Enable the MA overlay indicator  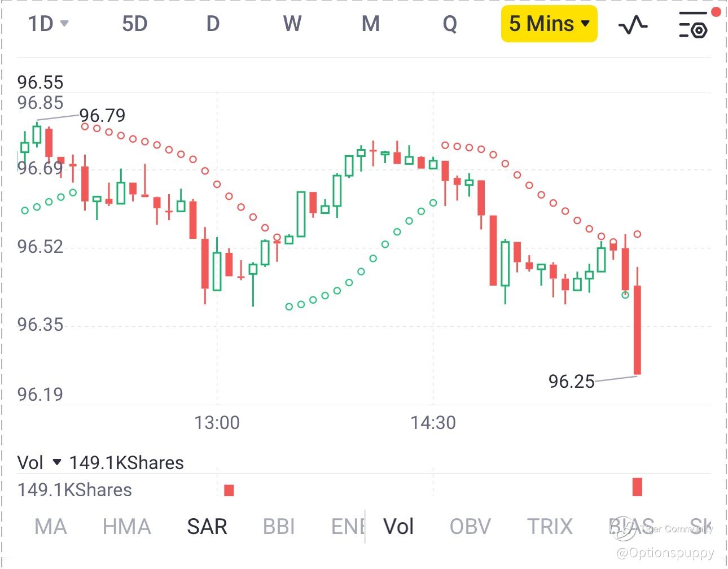coord(51,527)
